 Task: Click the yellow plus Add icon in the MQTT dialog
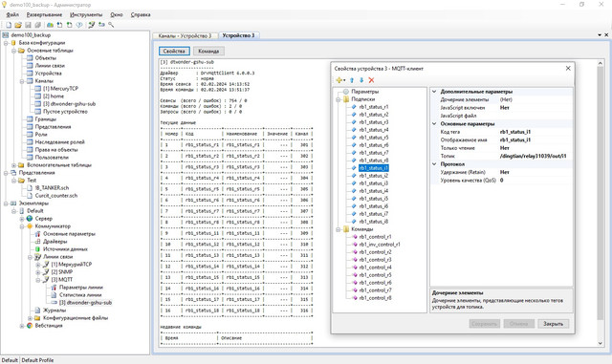coord(339,80)
